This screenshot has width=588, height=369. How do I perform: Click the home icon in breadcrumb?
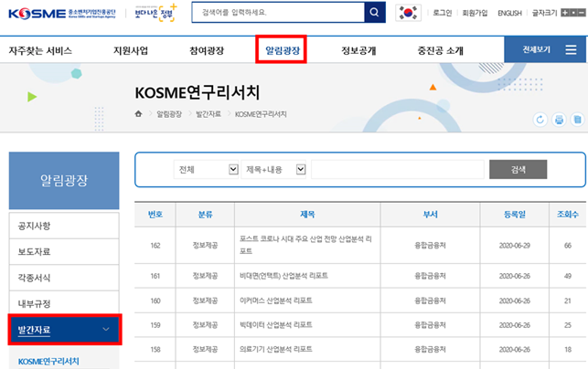pyautogui.click(x=139, y=114)
